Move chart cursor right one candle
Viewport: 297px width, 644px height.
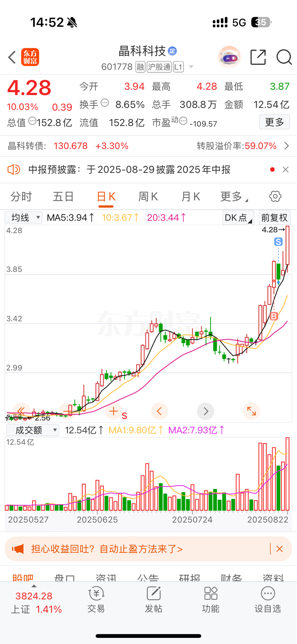point(205,411)
